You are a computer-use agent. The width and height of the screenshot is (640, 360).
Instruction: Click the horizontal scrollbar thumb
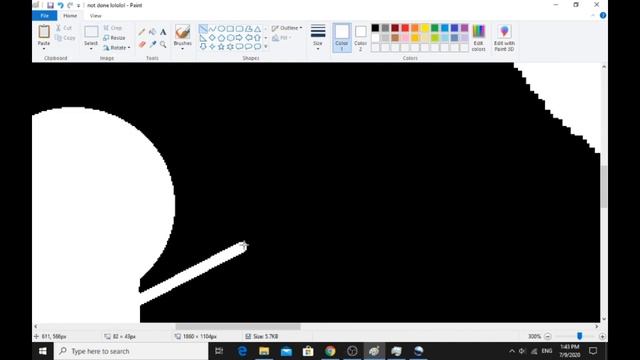[x=238, y=327]
